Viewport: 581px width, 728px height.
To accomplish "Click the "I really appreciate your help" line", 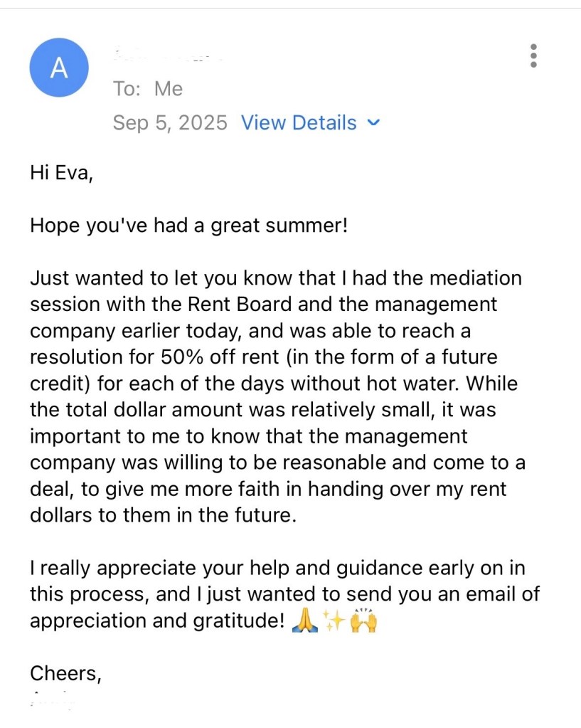I will pyautogui.click(x=178, y=568).
